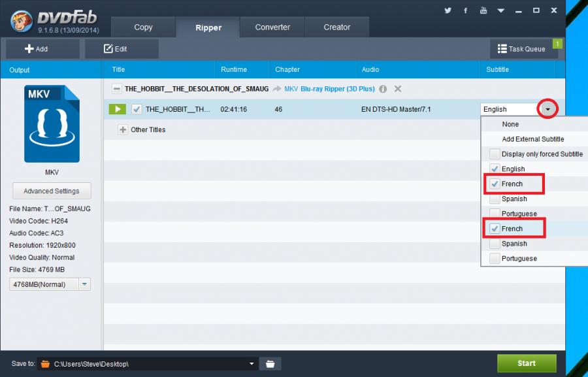Viewport: 588px width, 377px height.
Task: Open the Facebook icon in title bar
Action: tap(465, 10)
